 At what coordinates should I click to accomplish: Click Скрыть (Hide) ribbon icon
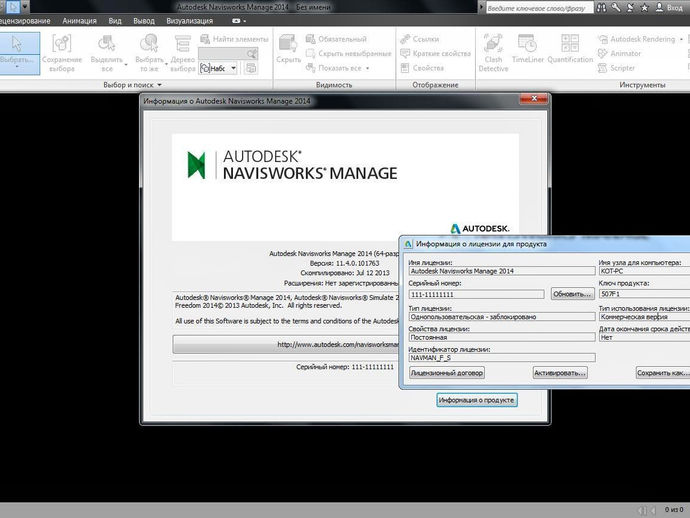[x=288, y=49]
